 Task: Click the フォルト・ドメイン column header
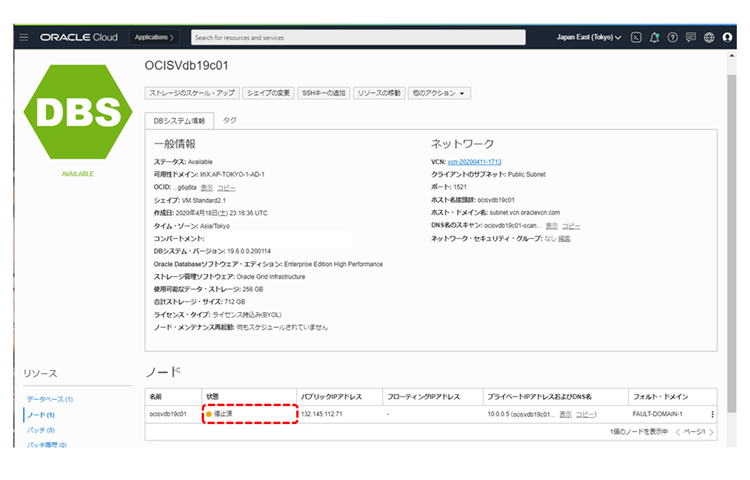pos(660,397)
